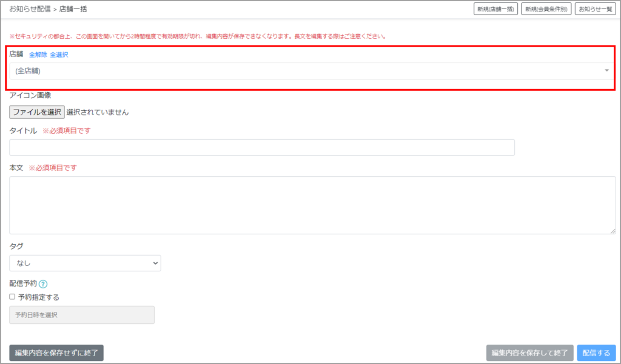621x364 pixels.
Task: Click the resize grip of 本文 textarea
Action: 613,230
